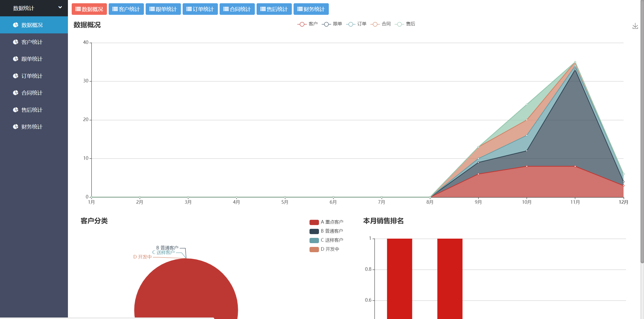The width and height of the screenshot is (644, 319).
Task: Open the 数据统计 menu header
Action: 34,8
